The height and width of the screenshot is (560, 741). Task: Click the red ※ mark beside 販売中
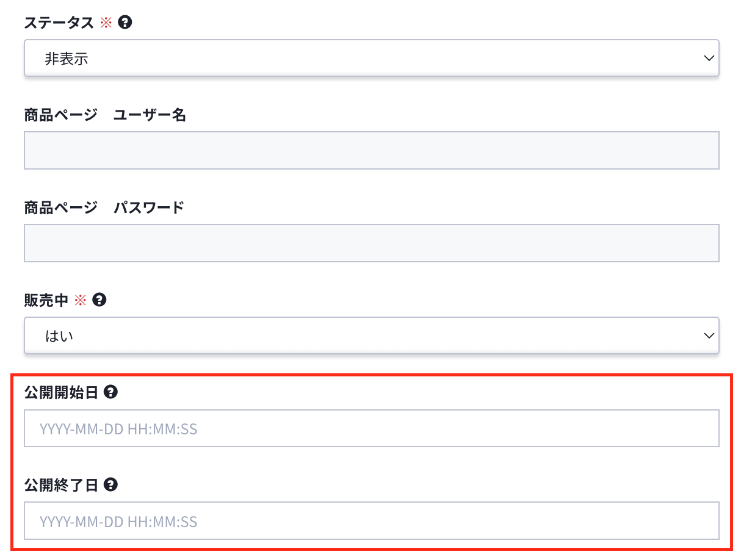pyautogui.click(x=81, y=300)
